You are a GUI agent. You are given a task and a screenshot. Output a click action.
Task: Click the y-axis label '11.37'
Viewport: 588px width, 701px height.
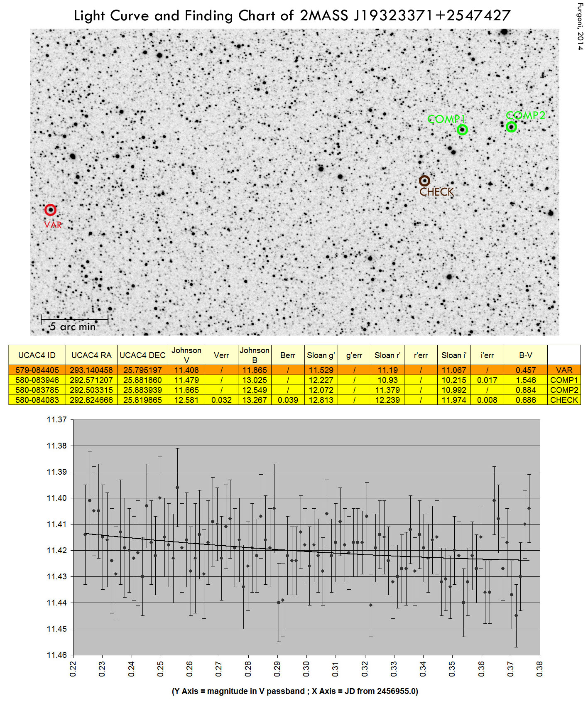click(x=56, y=420)
